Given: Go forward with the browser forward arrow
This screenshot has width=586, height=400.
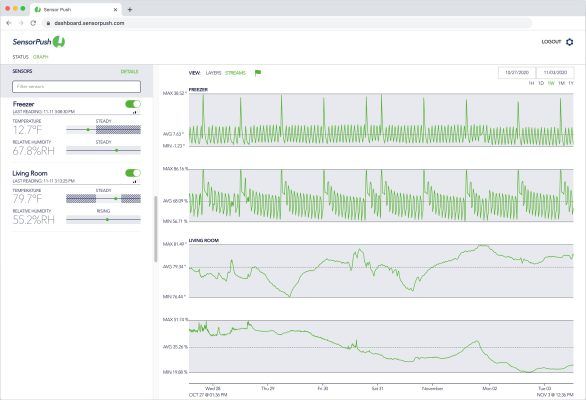Looking at the screenshot, I should coord(21,23).
